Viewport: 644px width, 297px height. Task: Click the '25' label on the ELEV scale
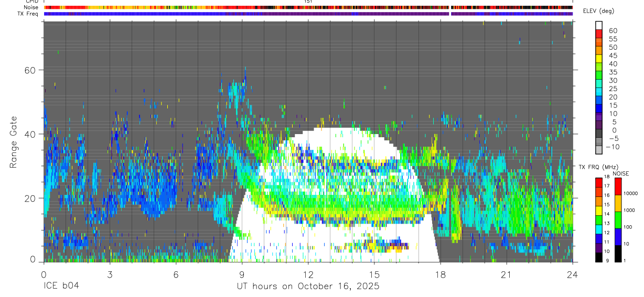click(613, 89)
